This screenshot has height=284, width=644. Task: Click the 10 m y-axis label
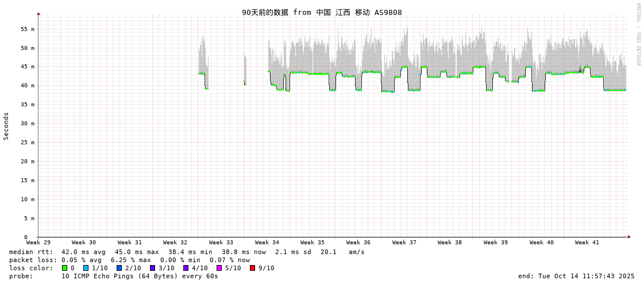pyautogui.click(x=28, y=199)
